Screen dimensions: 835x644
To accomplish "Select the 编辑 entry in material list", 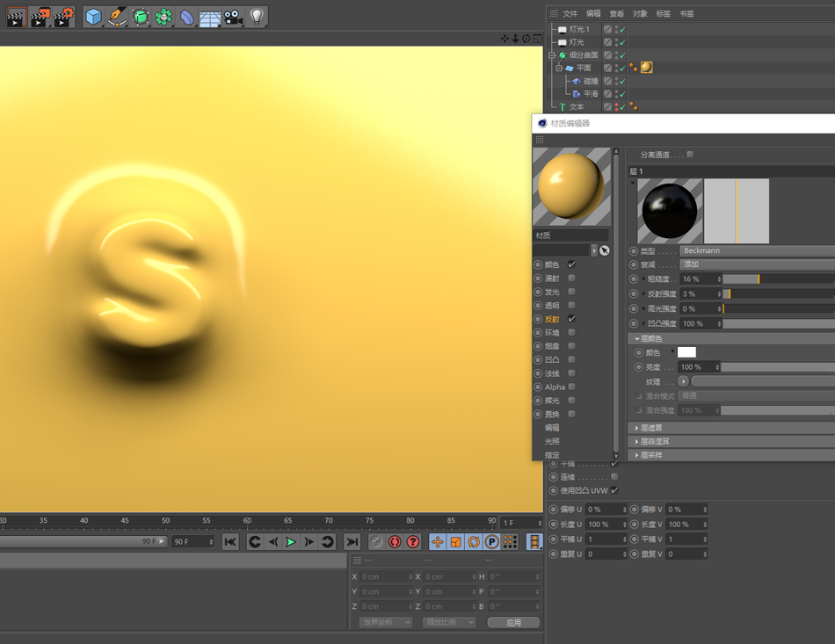I will click(x=552, y=428).
